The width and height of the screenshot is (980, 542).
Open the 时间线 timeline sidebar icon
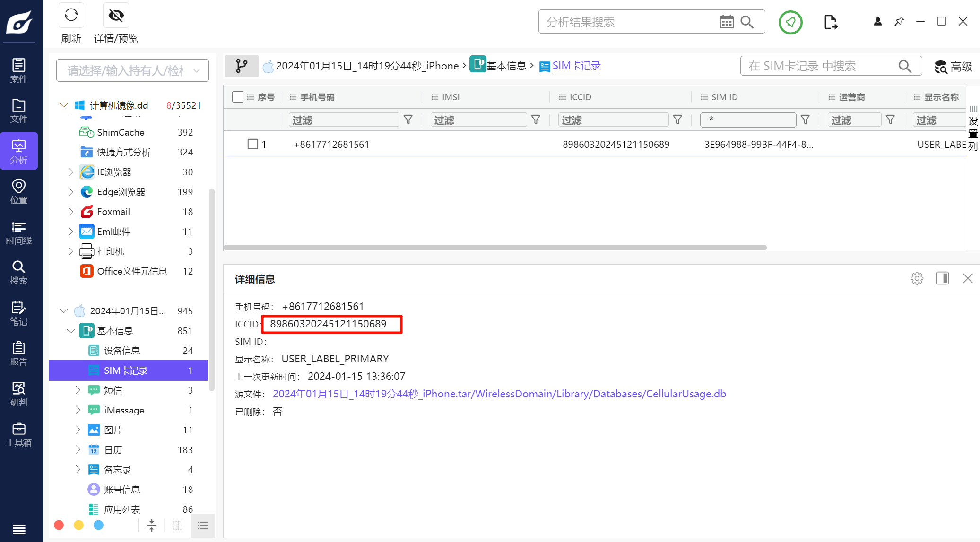point(18,232)
